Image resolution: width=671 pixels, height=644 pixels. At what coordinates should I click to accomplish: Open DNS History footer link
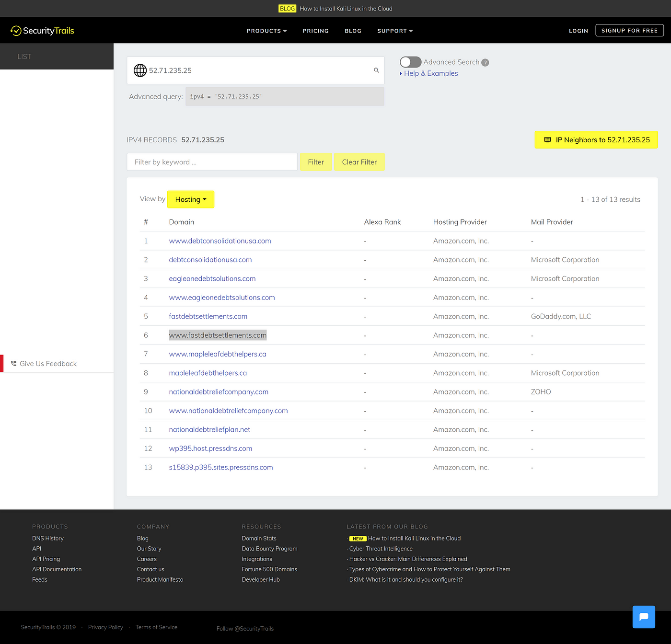(48, 539)
